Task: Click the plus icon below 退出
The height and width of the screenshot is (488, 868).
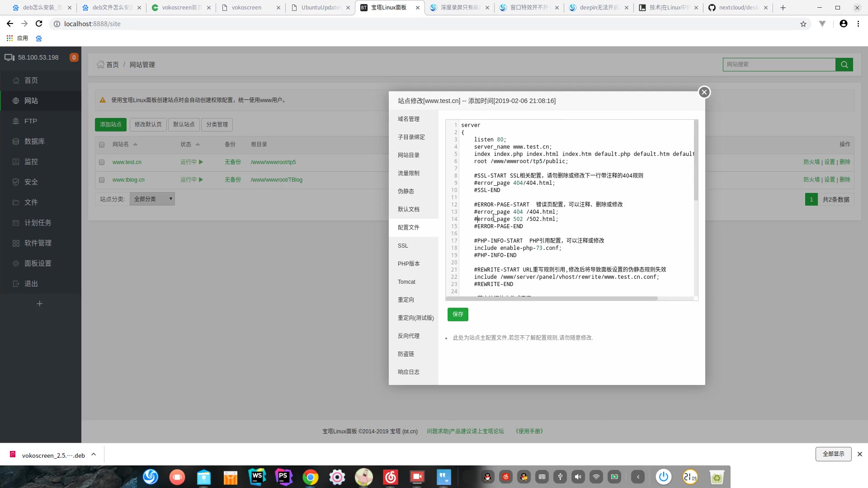Action: point(39,304)
